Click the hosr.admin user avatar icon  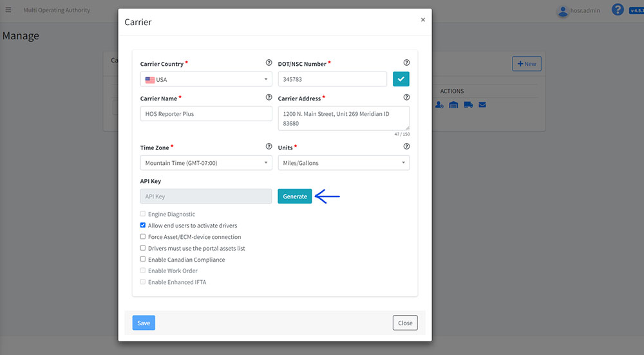click(563, 11)
